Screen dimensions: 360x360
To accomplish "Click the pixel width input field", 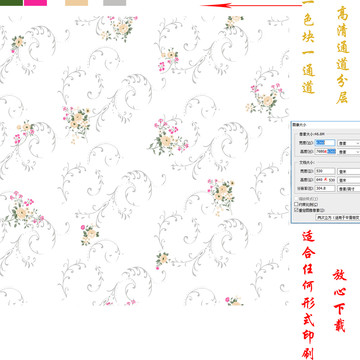I will (325, 143).
